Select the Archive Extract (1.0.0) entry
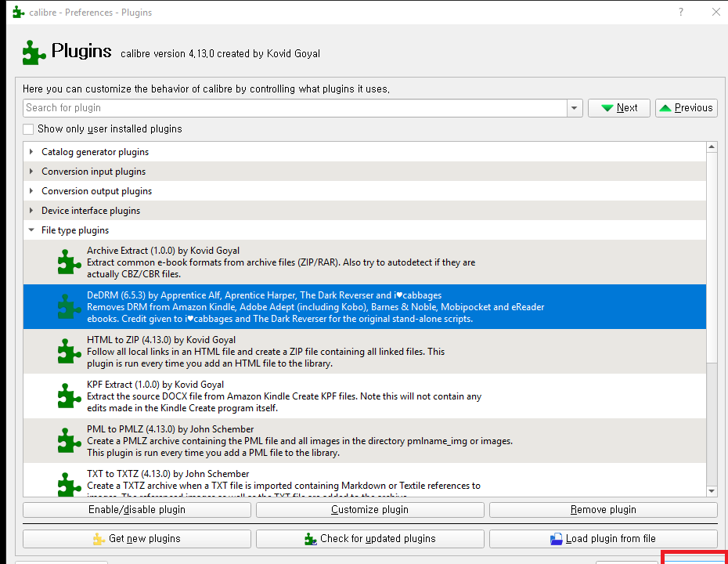This screenshot has height=564, width=728. click(365, 262)
